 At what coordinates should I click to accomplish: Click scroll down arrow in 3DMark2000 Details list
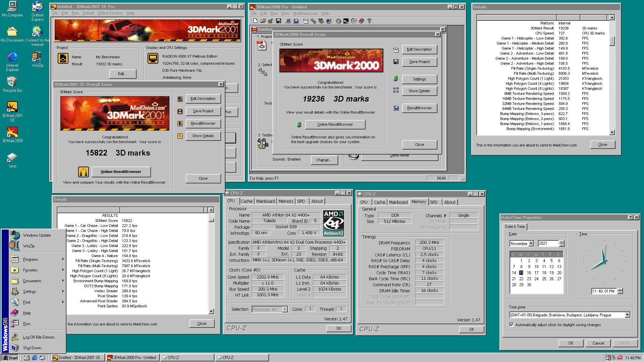612,132
